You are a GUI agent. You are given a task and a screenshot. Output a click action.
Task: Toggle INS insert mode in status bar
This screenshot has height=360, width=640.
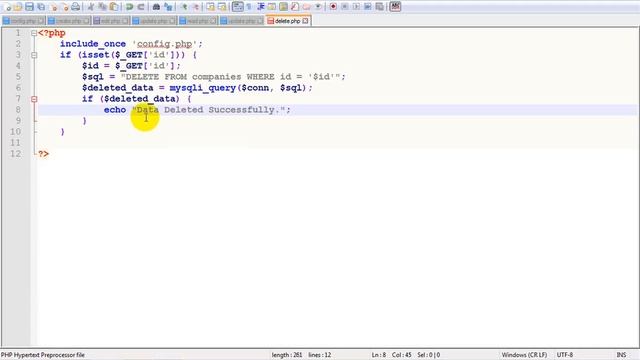[621, 355]
